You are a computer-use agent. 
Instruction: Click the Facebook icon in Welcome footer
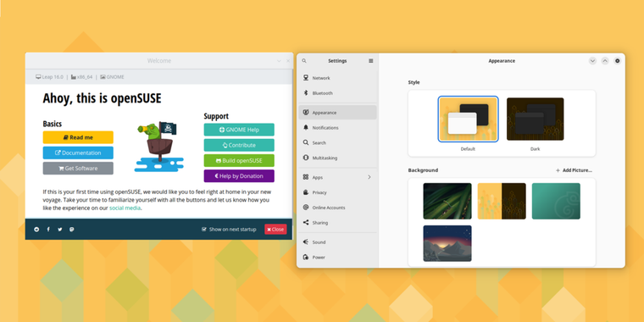pos(48,229)
